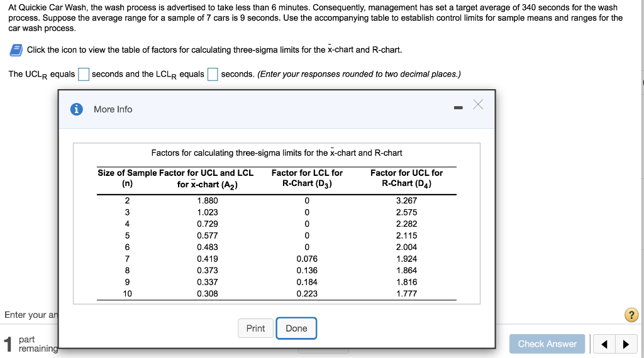
Task: Minimize the More Info dialog
Action: click(458, 108)
